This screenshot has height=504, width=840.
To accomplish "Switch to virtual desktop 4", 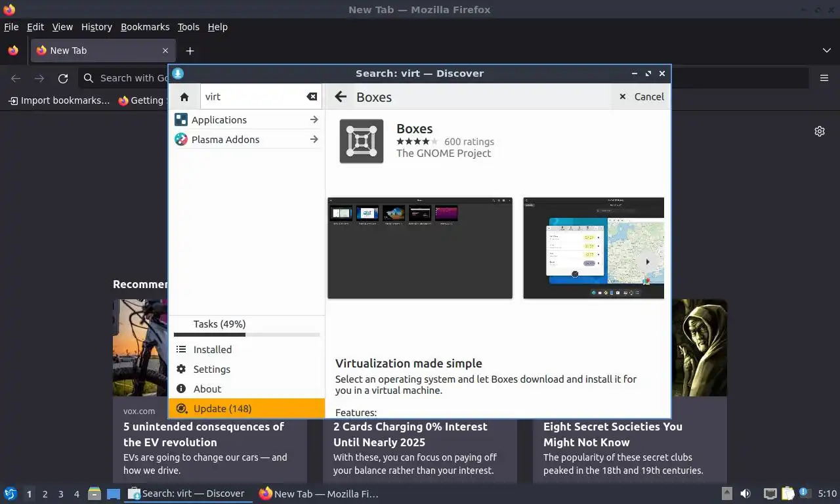I will tap(77, 494).
